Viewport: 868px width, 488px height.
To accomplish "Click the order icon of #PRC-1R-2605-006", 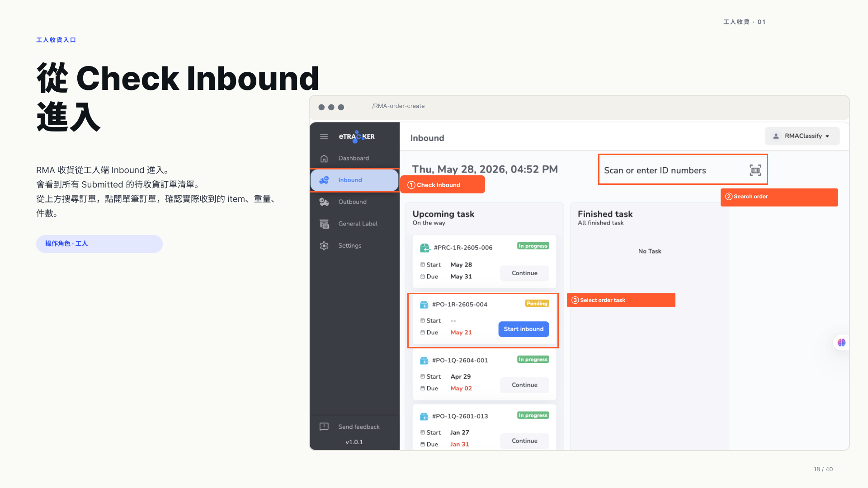I will point(425,248).
